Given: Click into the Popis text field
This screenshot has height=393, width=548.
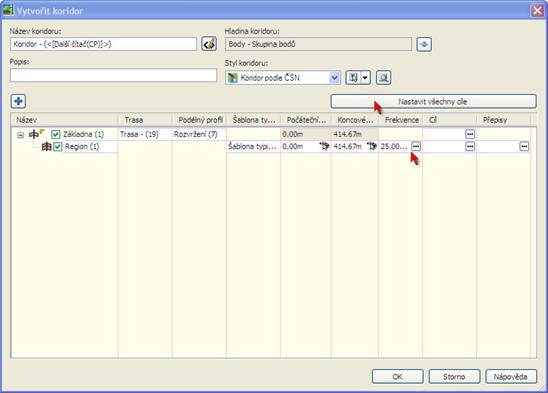Looking at the screenshot, I should pyautogui.click(x=114, y=75).
